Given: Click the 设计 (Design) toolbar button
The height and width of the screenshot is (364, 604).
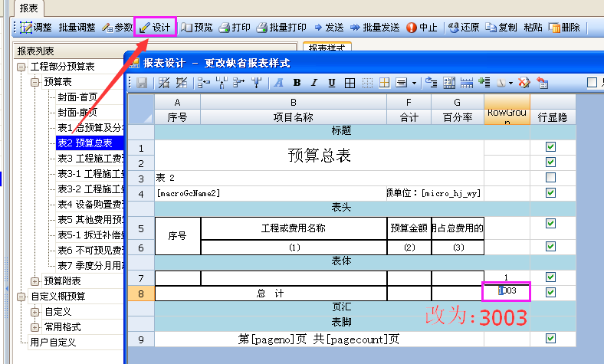Looking at the screenshot, I should [156, 28].
